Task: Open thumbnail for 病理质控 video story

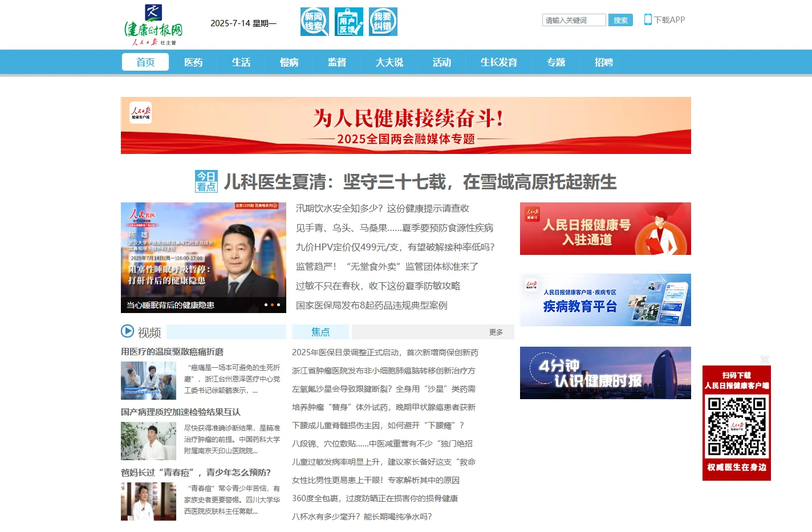Action: [x=148, y=441]
